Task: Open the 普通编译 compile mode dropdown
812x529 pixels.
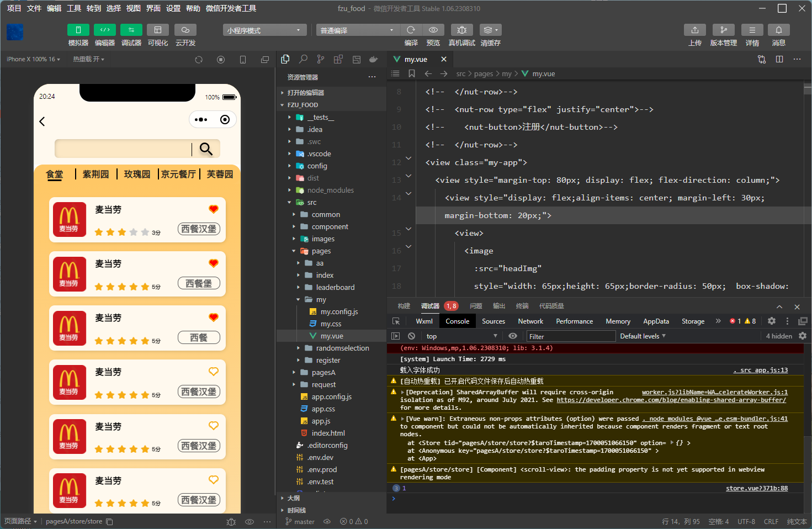Action: coord(358,30)
